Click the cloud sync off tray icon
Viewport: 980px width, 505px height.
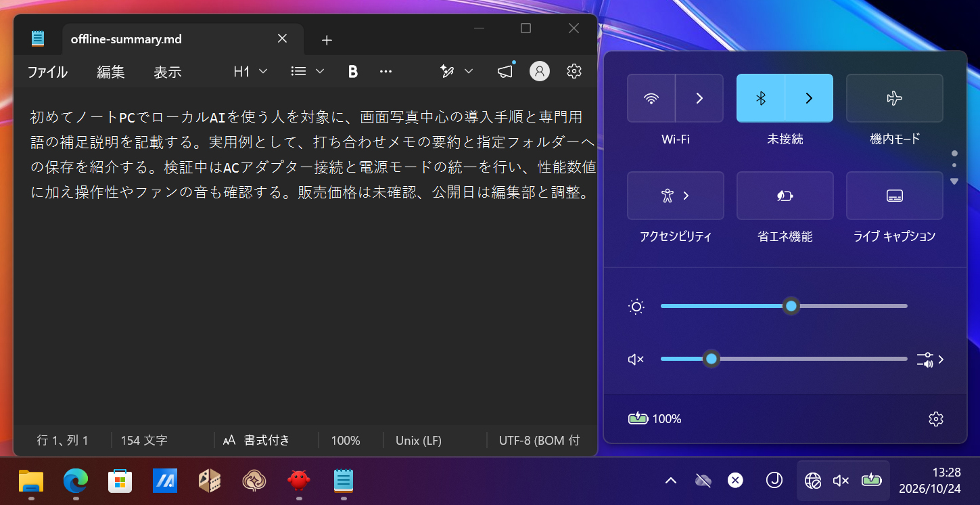[703, 481]
